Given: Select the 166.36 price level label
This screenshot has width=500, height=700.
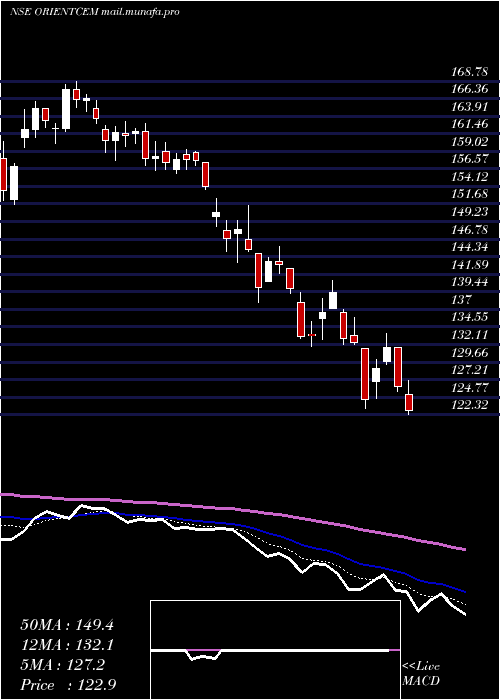Looking at the screenshot, I should tap(469, 89).
